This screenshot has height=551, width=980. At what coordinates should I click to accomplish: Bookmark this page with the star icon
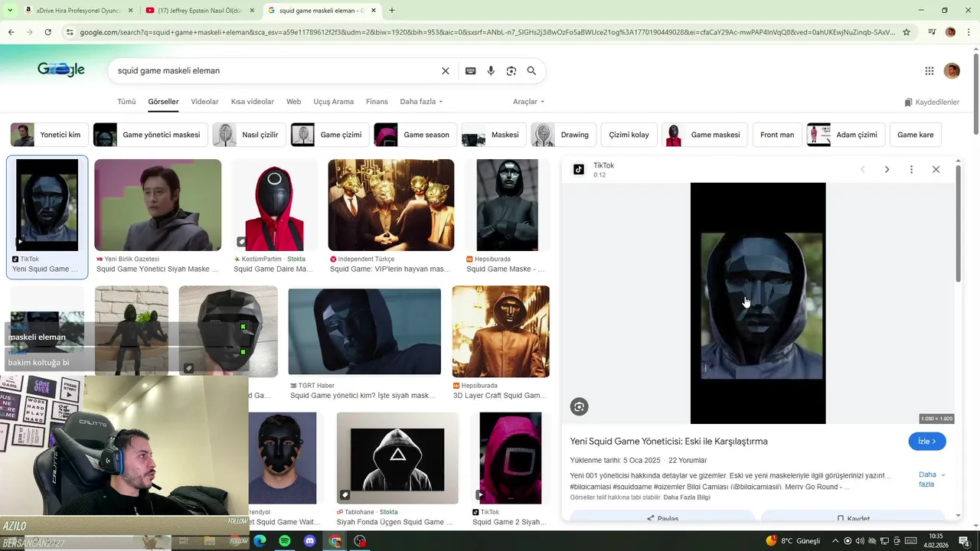tap(906, 32)
